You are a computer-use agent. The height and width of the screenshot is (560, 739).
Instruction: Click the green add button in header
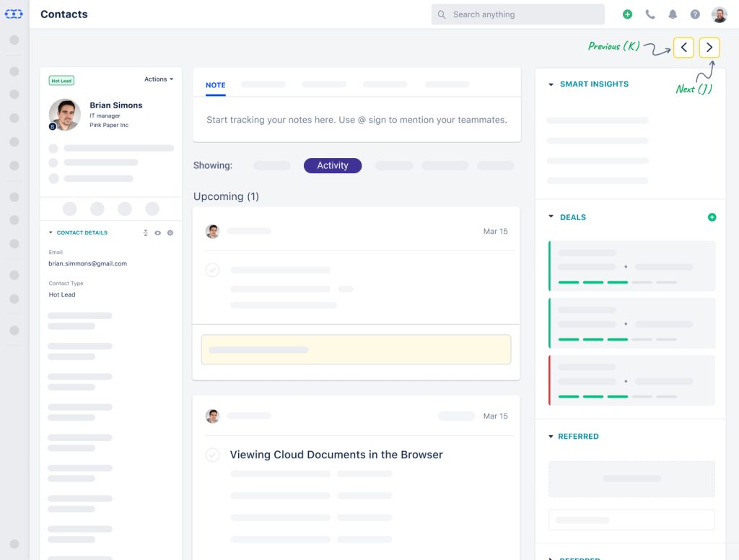[x=627, y=14]
